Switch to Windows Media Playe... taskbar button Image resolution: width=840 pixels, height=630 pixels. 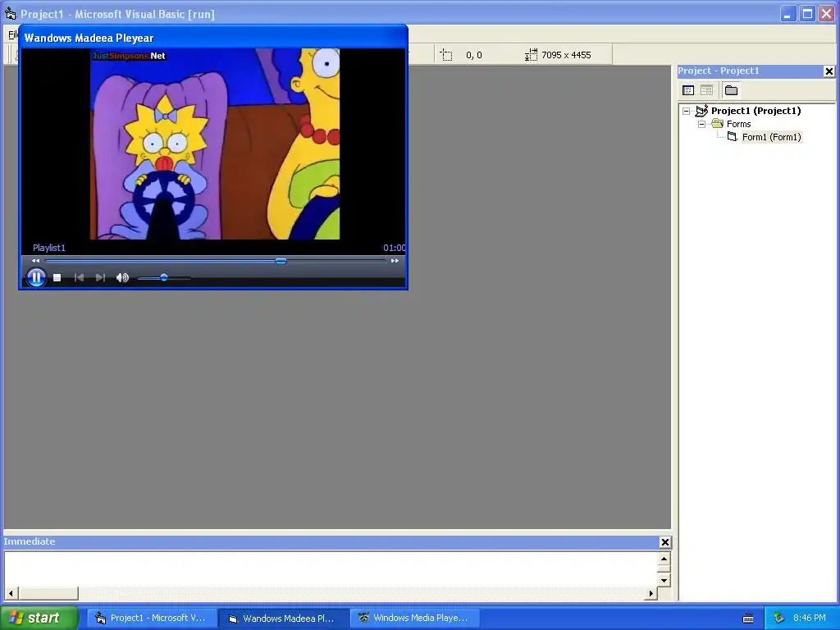[x=415, y=619]
